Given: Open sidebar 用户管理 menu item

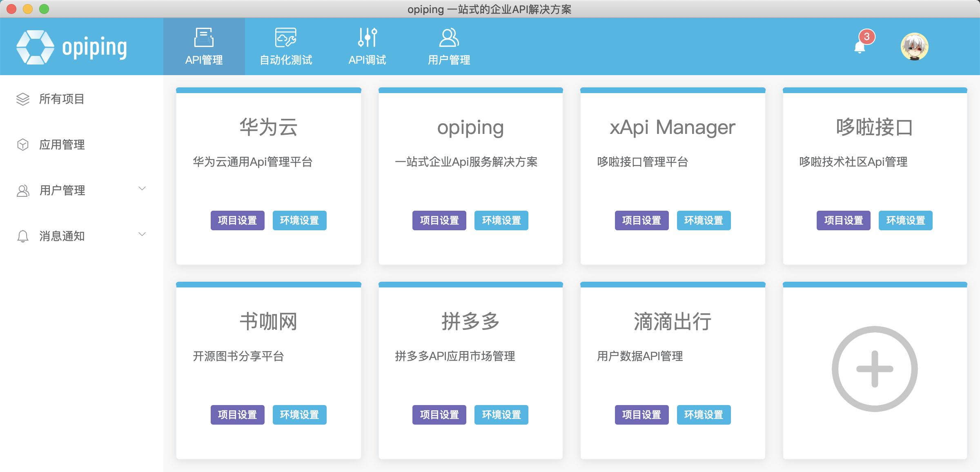Looking at the screenshot, I should [x=82, y=190].
